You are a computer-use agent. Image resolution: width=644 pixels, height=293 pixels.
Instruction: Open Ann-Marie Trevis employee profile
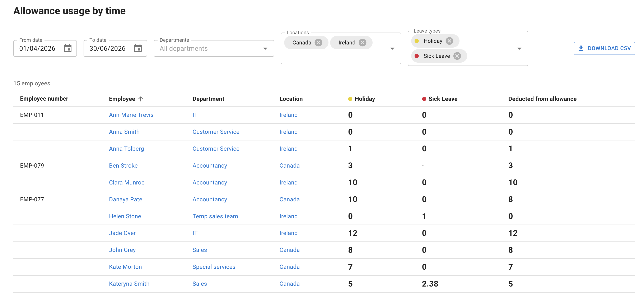click(x=131, y=115)
